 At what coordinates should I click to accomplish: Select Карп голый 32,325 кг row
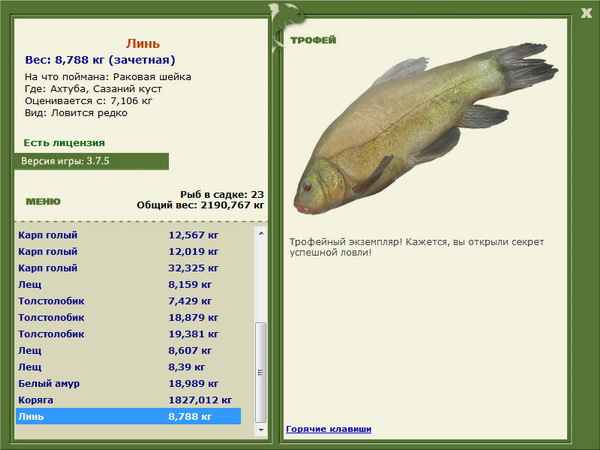pos(129,268)
